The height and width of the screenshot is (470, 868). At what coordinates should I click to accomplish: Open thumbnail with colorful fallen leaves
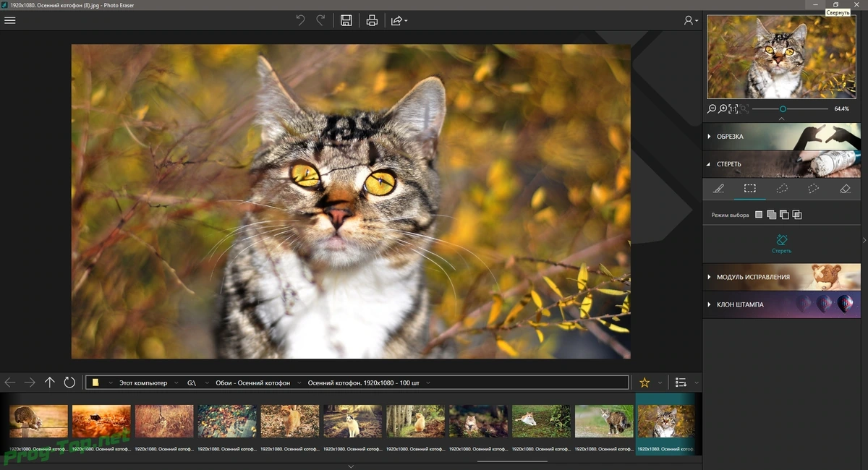pos(227,422)
